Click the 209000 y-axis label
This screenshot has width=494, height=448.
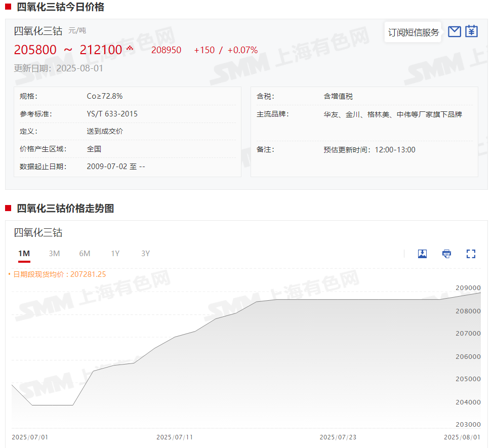point(468,288)
